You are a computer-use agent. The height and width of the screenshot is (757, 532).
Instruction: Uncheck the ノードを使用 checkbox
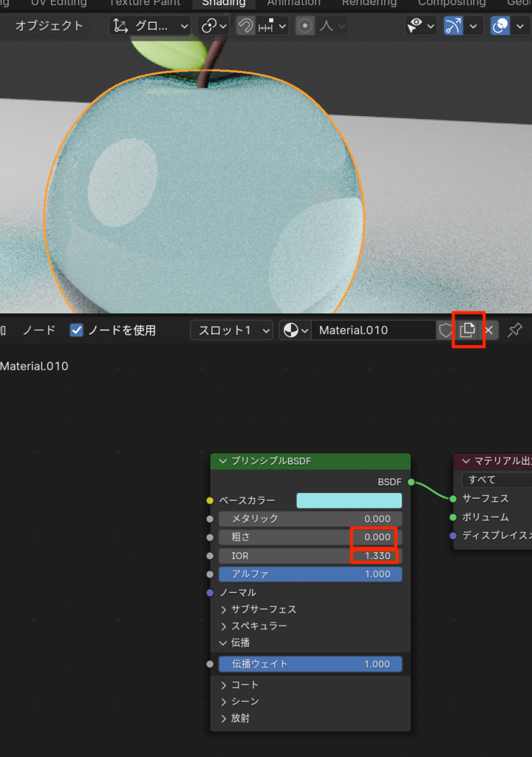pos(77,330)
